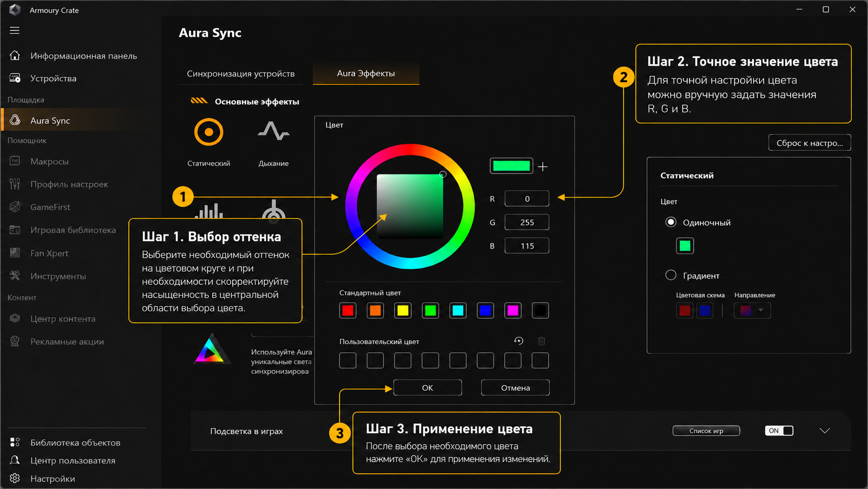Select the Дыхание effect icon

(x=274, y=131)
